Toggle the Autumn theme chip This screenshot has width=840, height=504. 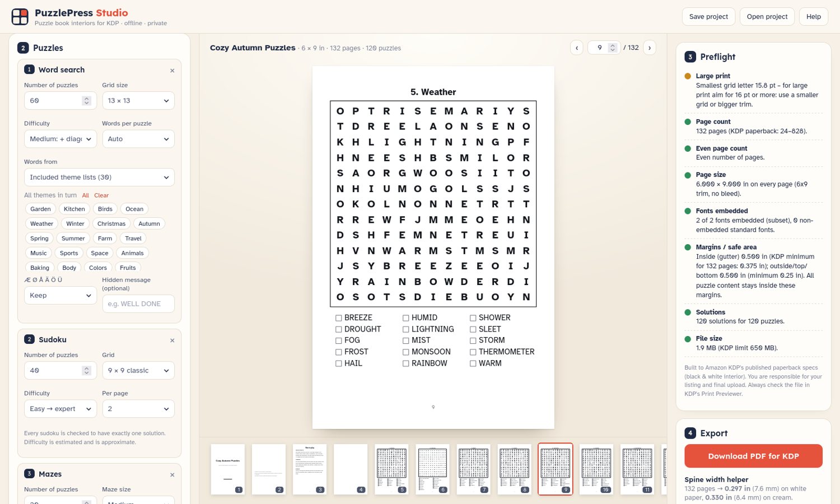click(x=149, y=223)
